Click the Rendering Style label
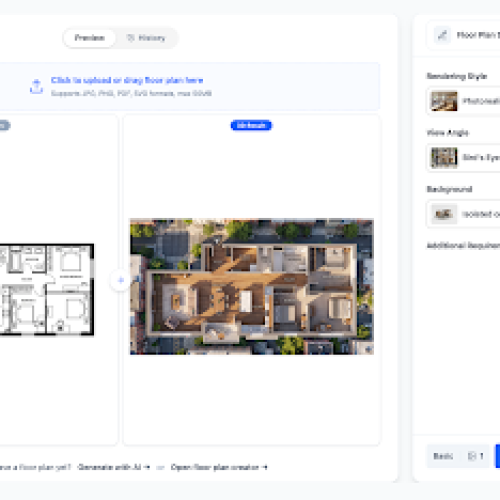Viewport: 500px width, 500px height. pyautogui.click(x=457, y=76)
